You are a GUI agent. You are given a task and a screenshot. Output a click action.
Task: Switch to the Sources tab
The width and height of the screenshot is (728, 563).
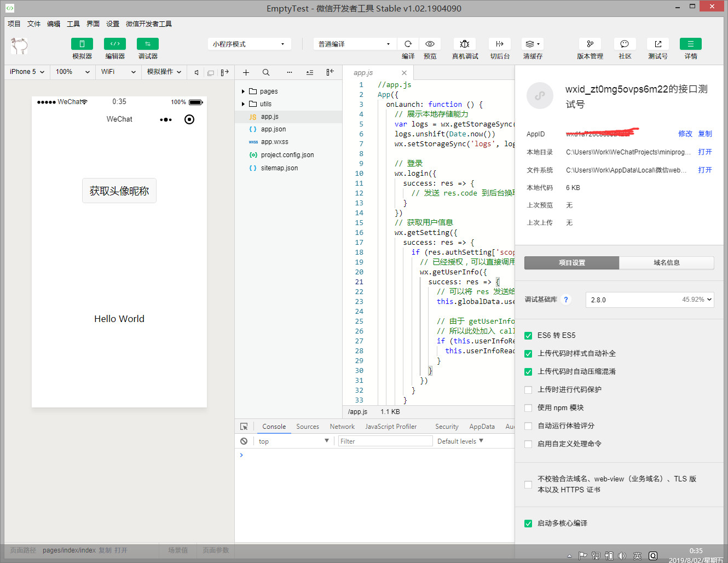[308, 427]
